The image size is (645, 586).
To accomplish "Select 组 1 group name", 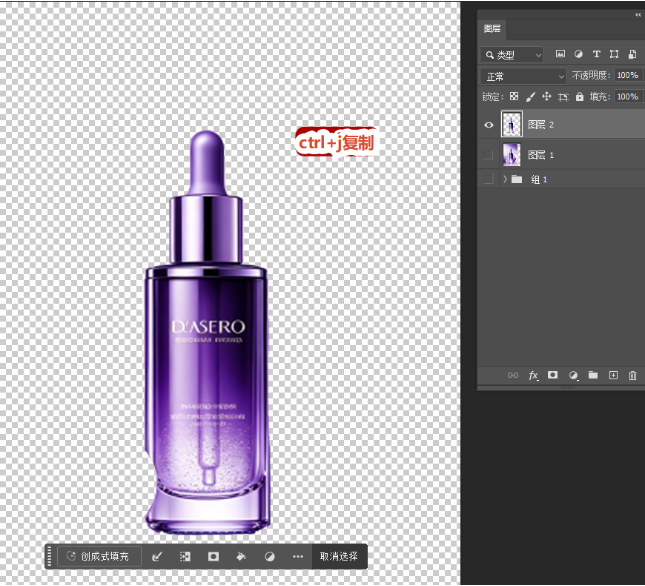I will coord(538,179).
